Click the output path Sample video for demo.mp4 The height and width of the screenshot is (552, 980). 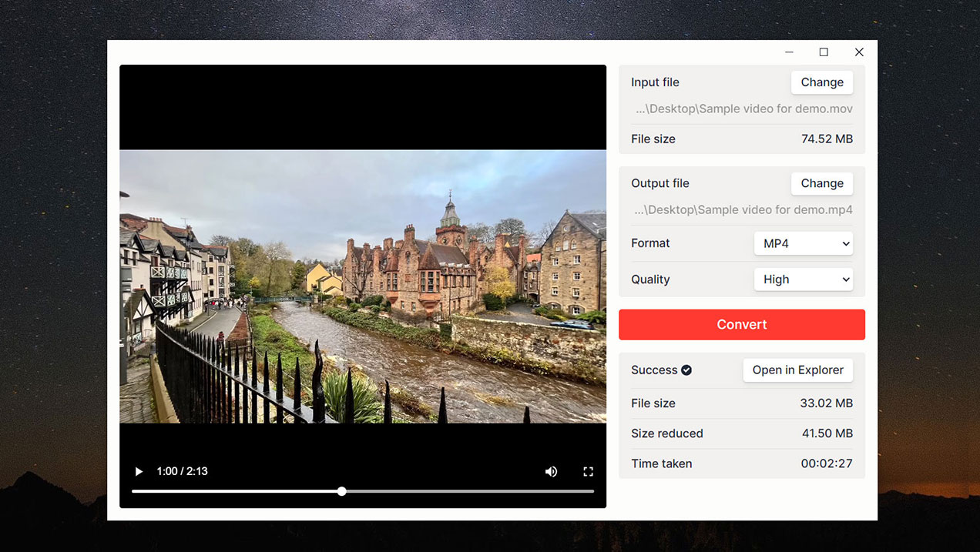tap(743, 209)
